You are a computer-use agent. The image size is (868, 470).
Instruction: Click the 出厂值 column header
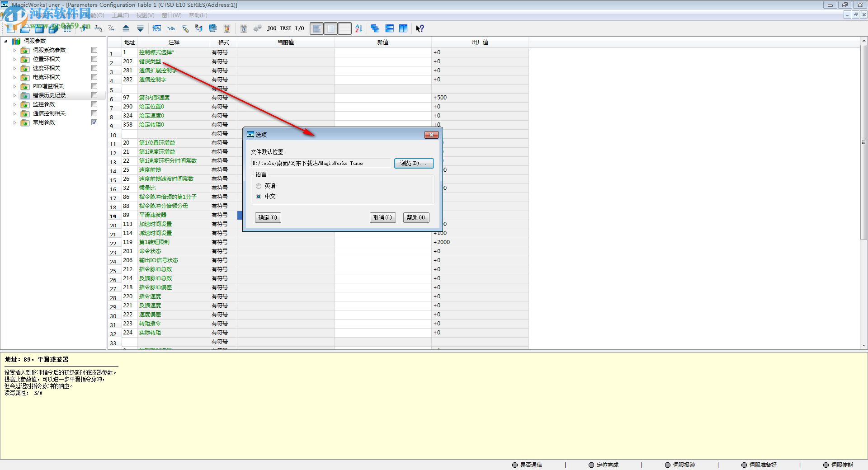(x=480, y=42)
